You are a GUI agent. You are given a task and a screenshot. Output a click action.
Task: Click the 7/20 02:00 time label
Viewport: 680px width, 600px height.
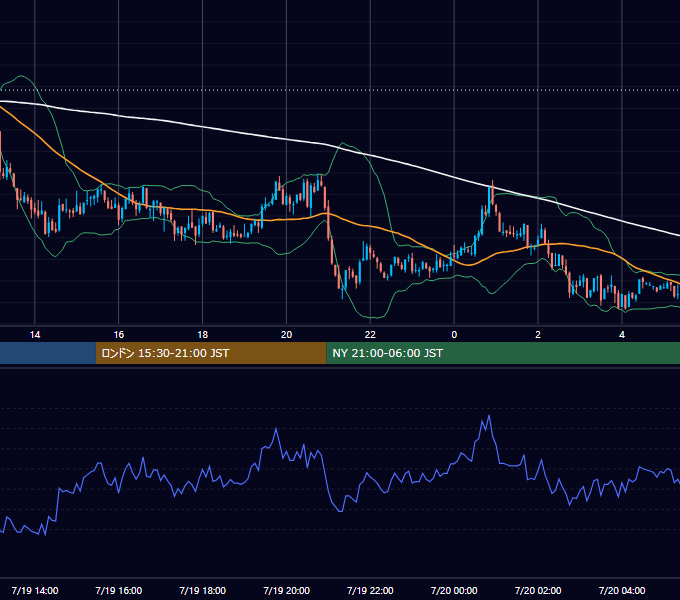click(538, 590)
